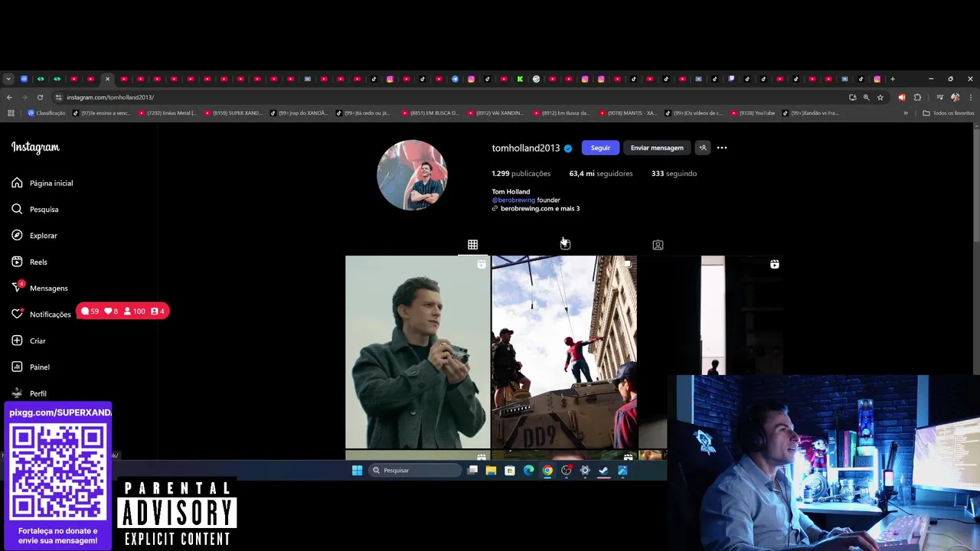Open the @berobrewing mention link
Screen dimensions: 980x551
pos(513,200)
